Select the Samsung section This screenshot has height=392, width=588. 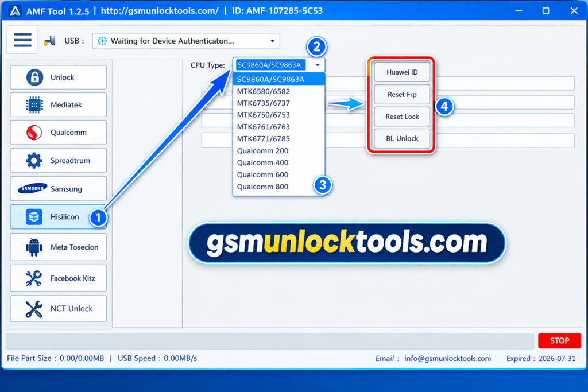pyautogui.click(x=58, y=188)
